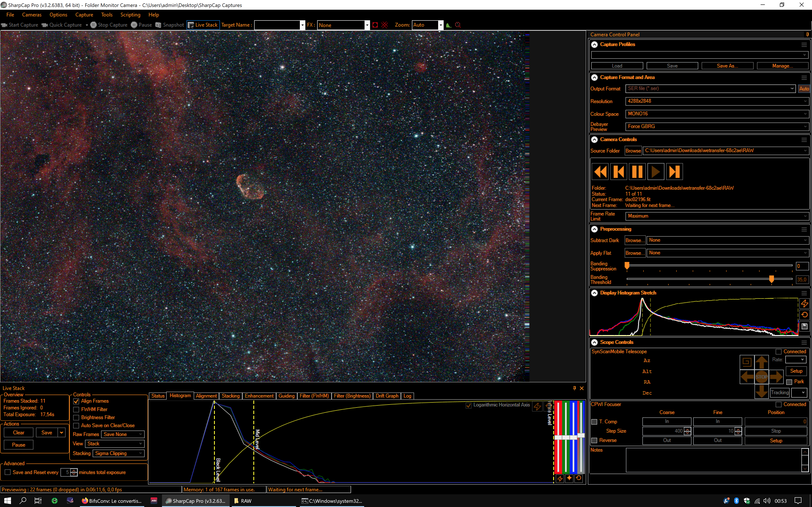Open the Scripting menu
812x507 pixels.
130,15
